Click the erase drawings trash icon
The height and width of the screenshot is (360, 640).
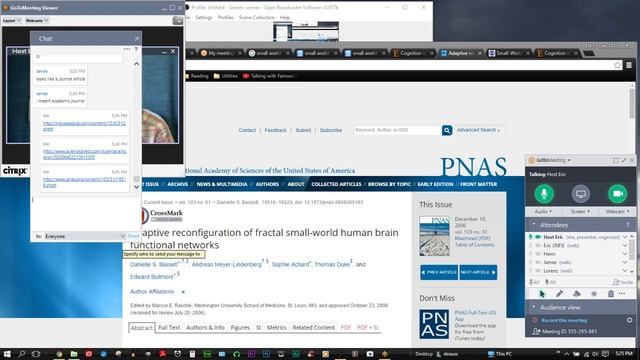pyautogui.click(x=611, y=293)
